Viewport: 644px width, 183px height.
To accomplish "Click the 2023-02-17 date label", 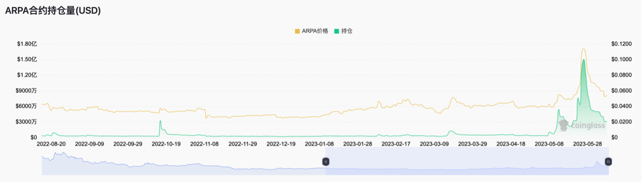I will 396,144.
